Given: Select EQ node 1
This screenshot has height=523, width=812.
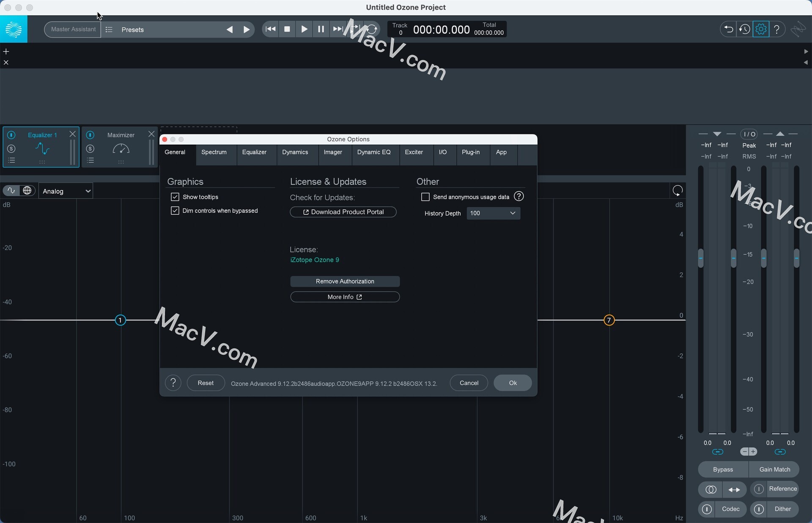Looking at the screenshot, I should click(x=120, y=320).
